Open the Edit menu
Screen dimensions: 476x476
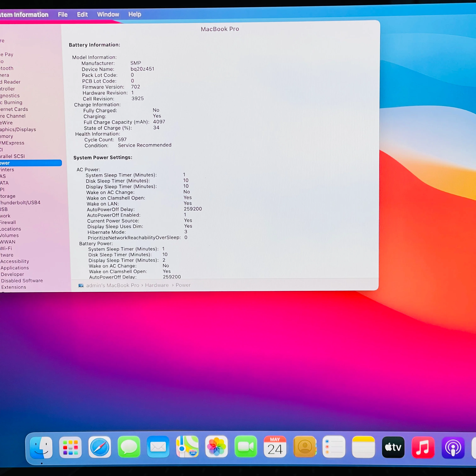tap(82, 14)
